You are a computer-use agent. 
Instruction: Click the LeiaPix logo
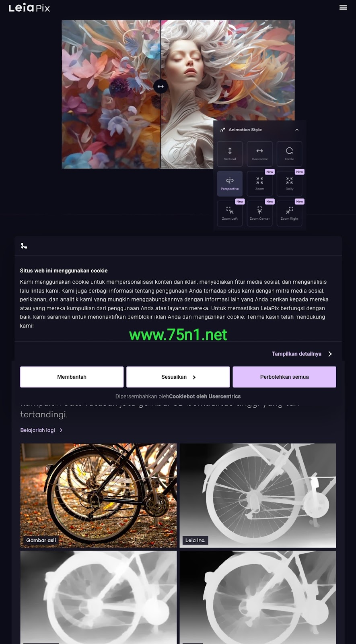point(29,8)
